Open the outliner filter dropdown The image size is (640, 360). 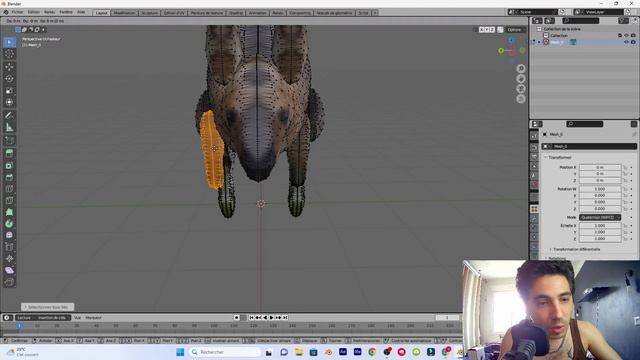click(x=623, y=20)
